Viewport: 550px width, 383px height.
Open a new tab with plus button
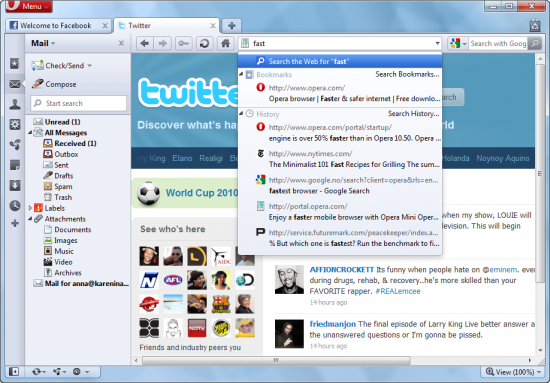[232, 26]
